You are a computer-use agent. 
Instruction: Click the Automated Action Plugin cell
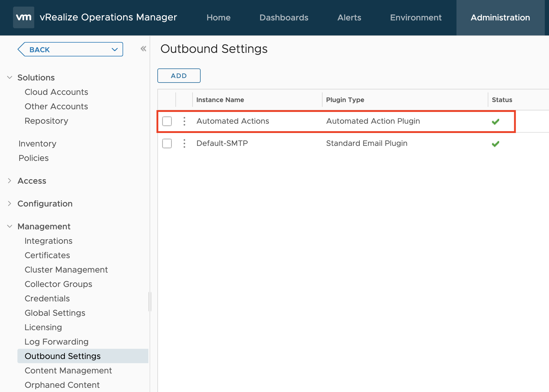[373, 121]
